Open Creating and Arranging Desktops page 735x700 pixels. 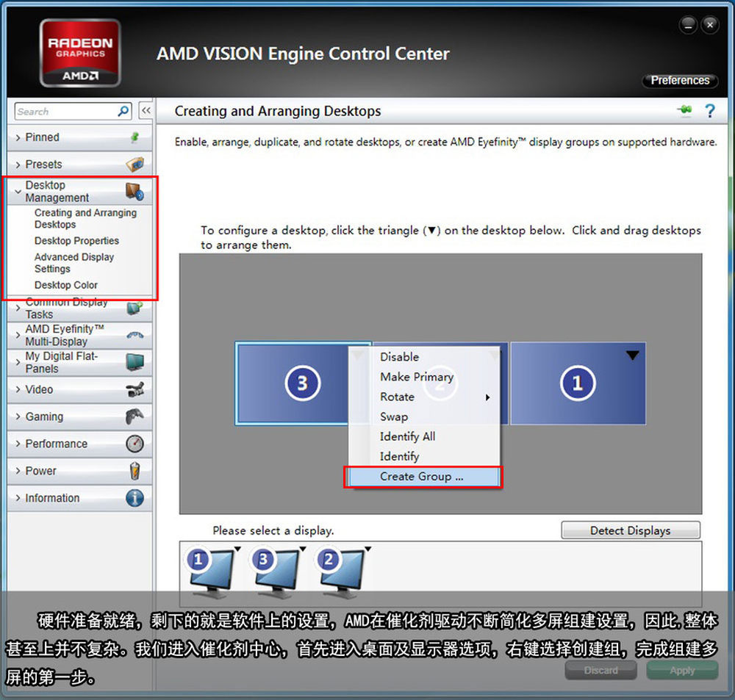tap(85, 218)
